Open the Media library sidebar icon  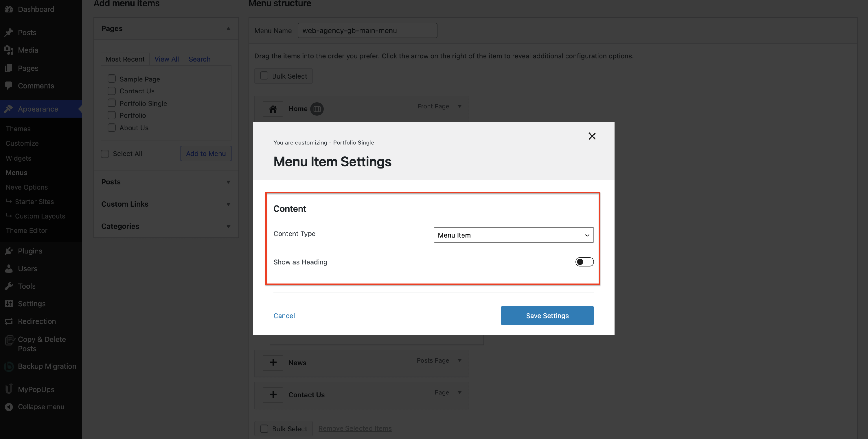click(x=9, y=50)
